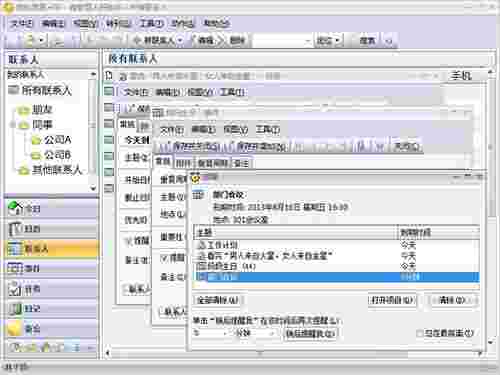The height and width of the screenshot is (375, 500).
Task: Select the 妈妈生日 reminder row
Action: 336,266
